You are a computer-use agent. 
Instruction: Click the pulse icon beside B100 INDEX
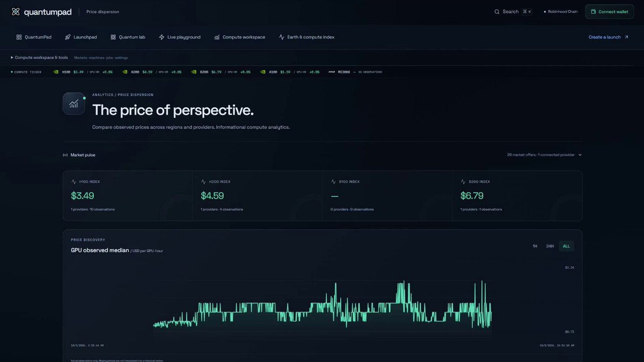tap(333, 182)
